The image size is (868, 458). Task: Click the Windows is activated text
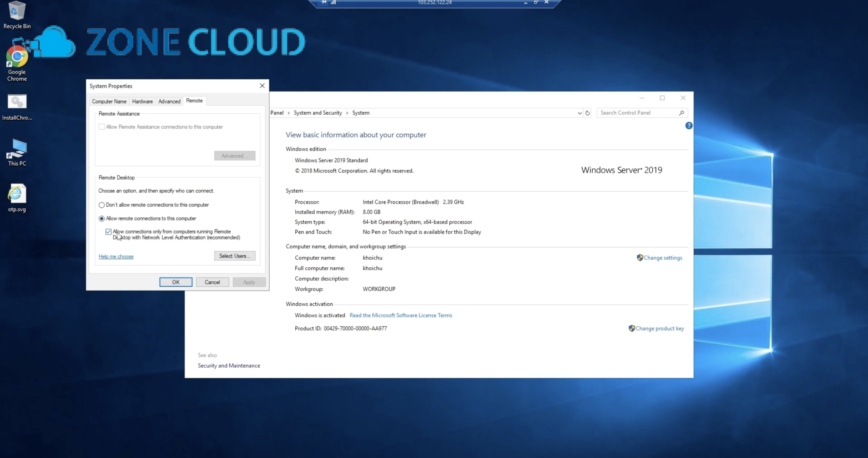click(x=320, y=315)
